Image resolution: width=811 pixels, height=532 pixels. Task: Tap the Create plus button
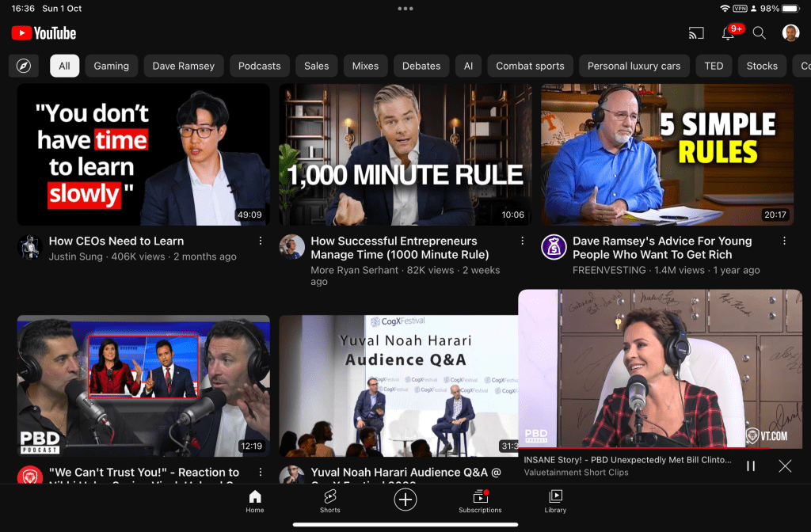[x=405, y=500]
